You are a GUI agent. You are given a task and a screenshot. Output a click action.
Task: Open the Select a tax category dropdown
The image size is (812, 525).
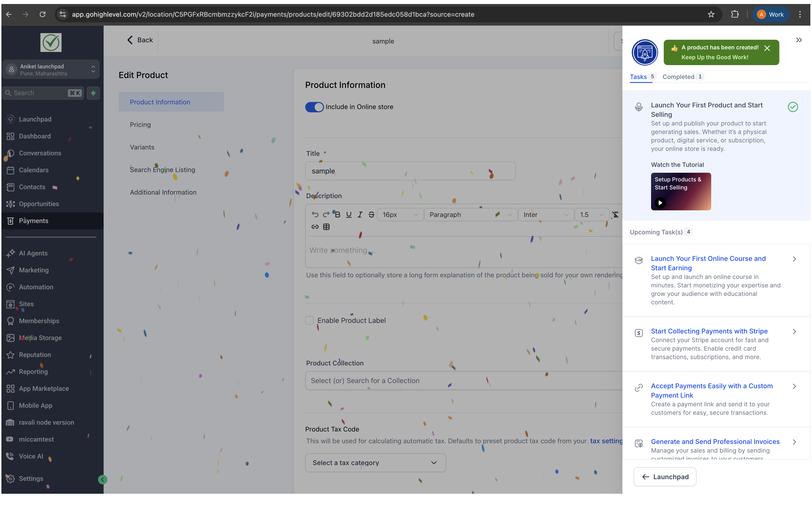pyautogui.click(x=375, y=463)
